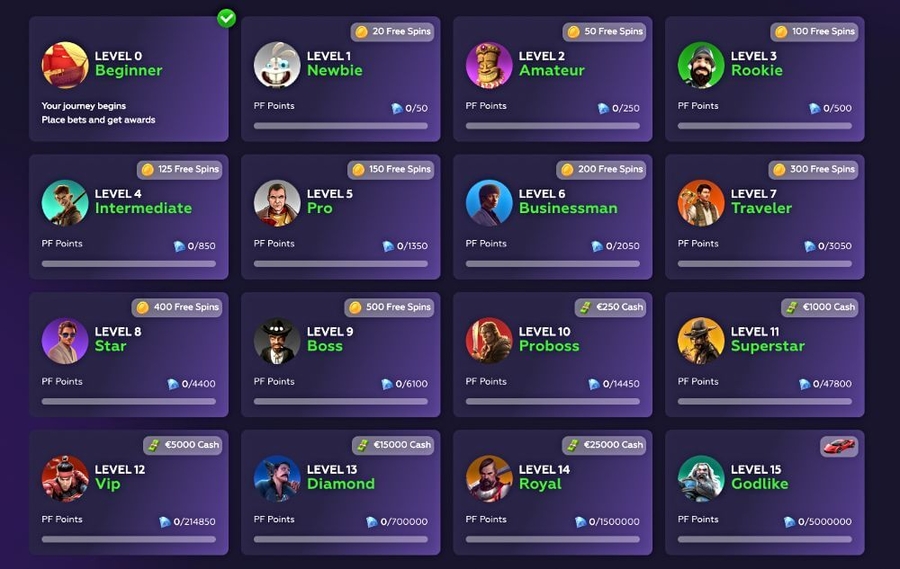
Task: Click the Rookie bearded man avatar
Action: [x=701, y=65]
